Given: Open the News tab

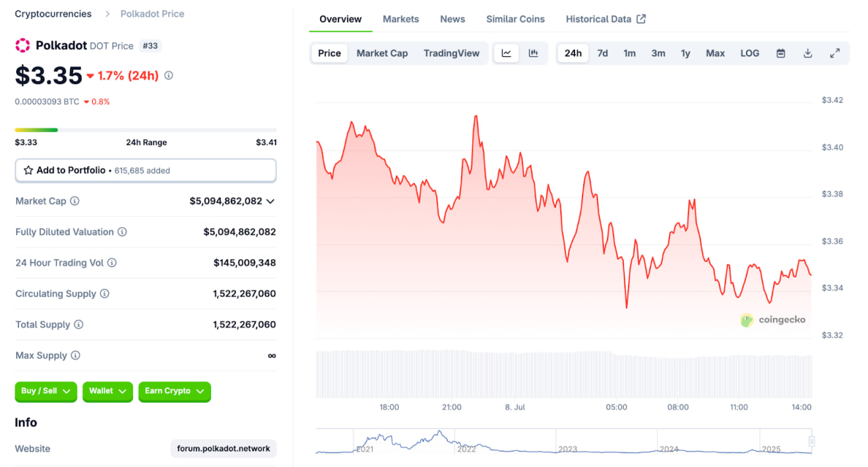Looking at the screenshot, I should click(452, 19).
